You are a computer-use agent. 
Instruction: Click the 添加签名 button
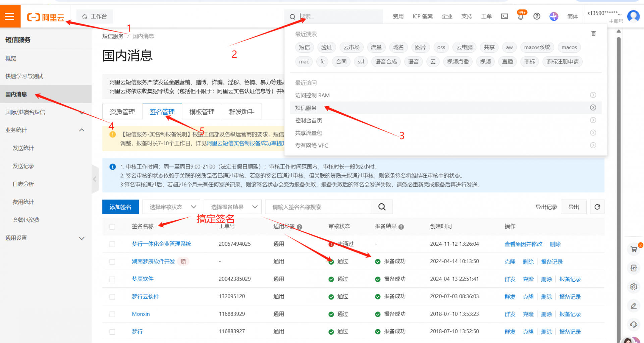120,207
